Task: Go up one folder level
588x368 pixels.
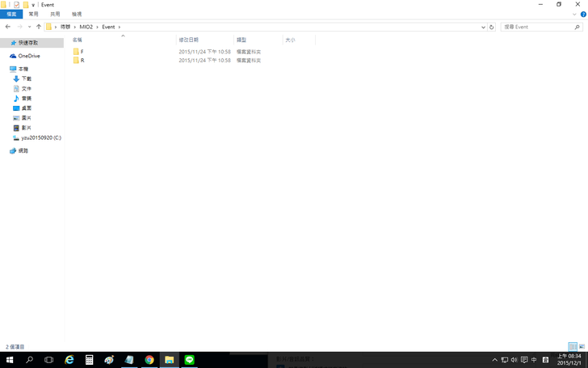Action: pyautogui.click(x=39, y=27)
